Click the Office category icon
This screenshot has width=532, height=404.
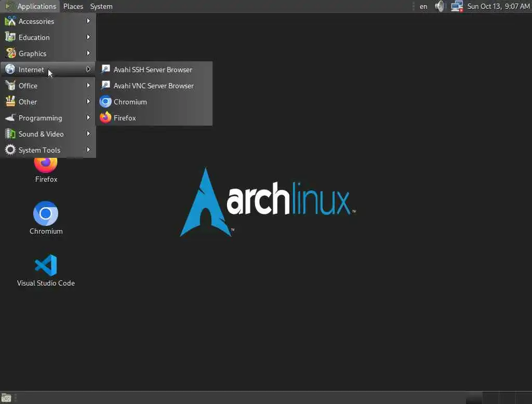click(10, 86)
